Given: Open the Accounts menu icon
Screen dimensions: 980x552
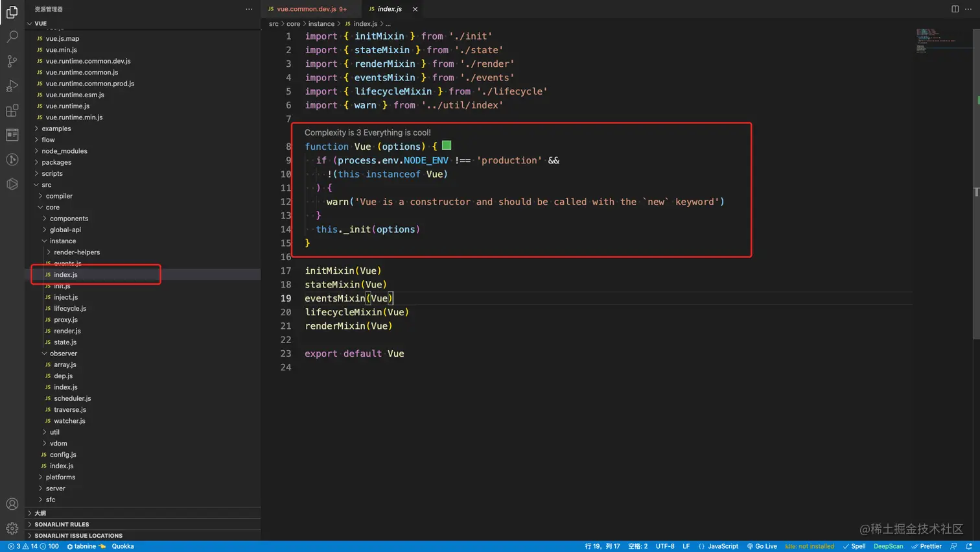Looking at the screenshot, I should (12, 504).
